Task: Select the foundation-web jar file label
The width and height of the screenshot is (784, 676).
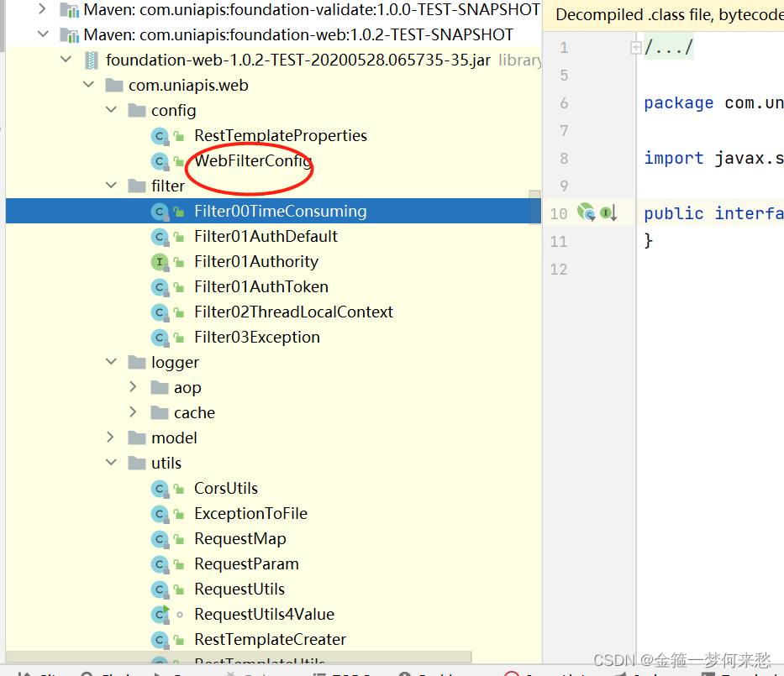Action: click(x=298, y=60)
